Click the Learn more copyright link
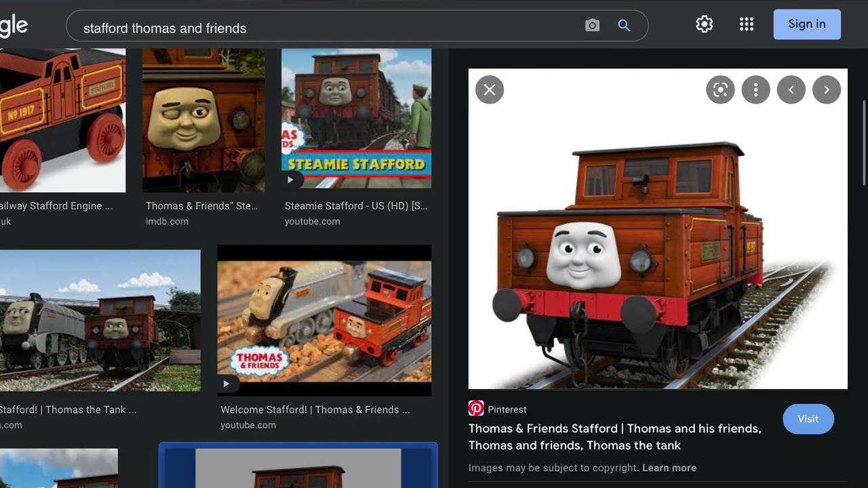The height and width of the screenshot is (488, 868). (669, 468)
